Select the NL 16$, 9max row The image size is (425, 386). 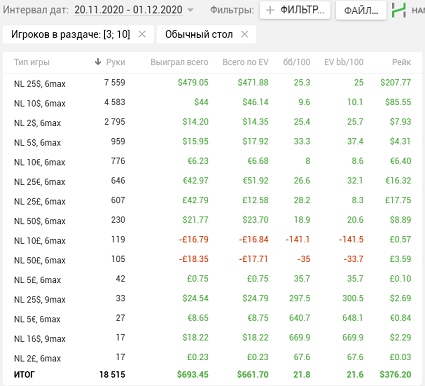pos(212,338)
